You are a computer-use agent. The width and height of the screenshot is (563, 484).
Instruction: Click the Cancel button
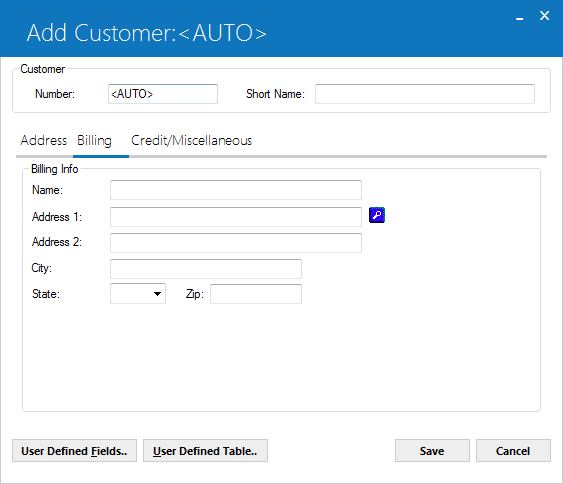tap(513, 451)
